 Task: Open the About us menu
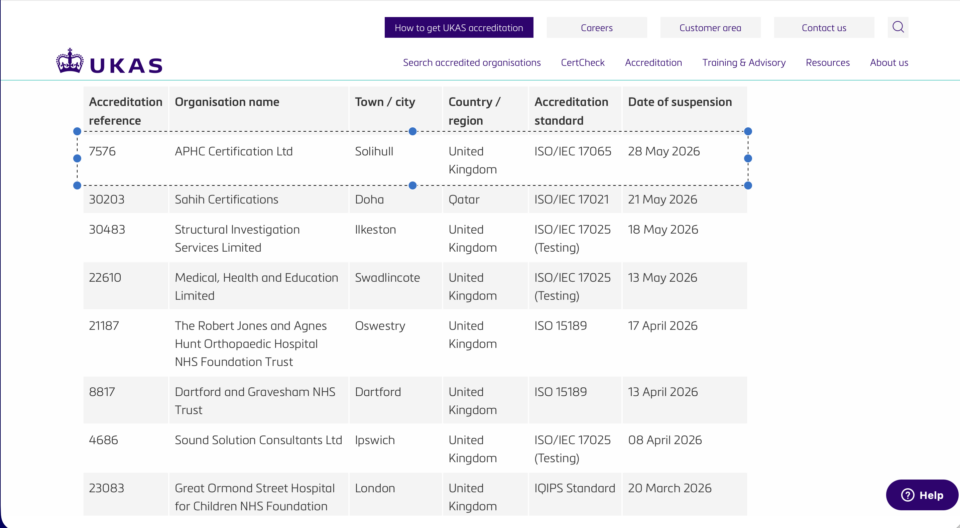(x=889, y=62)
